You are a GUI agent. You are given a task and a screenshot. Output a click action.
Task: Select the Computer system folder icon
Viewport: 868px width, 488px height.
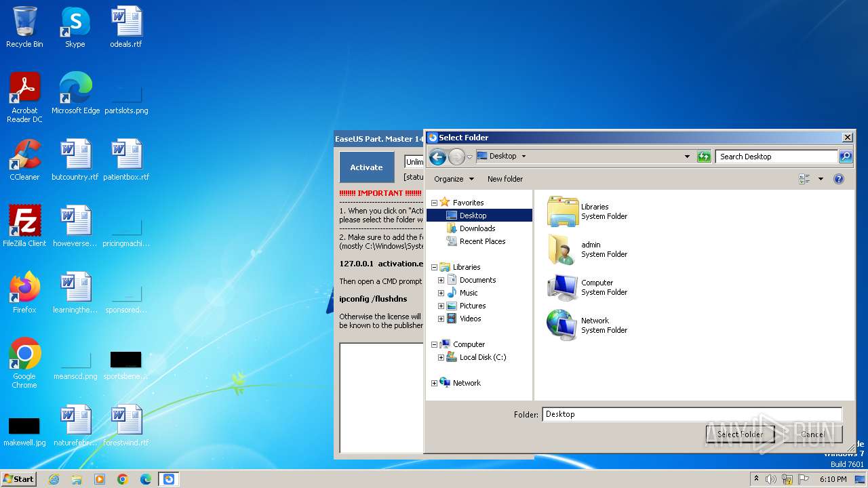click(563, 287)
